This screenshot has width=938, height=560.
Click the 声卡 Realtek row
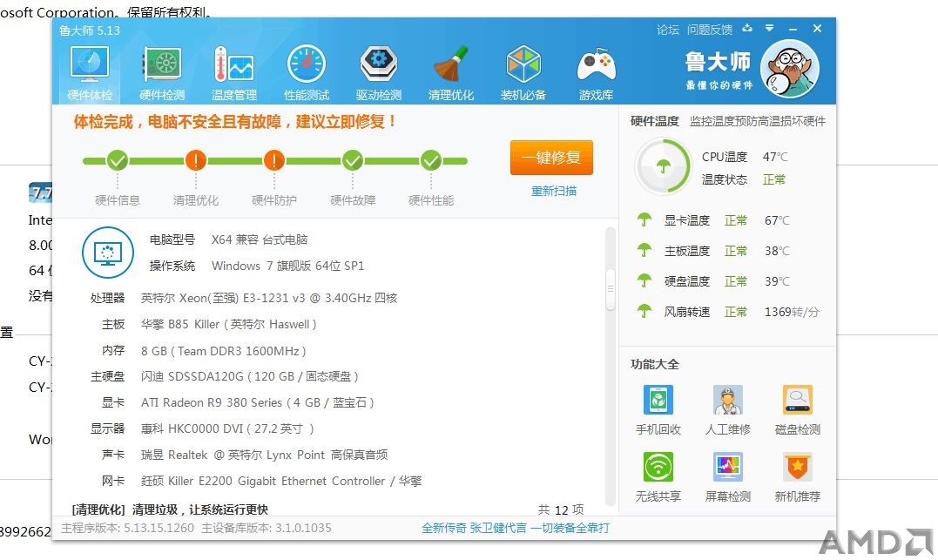244,455
